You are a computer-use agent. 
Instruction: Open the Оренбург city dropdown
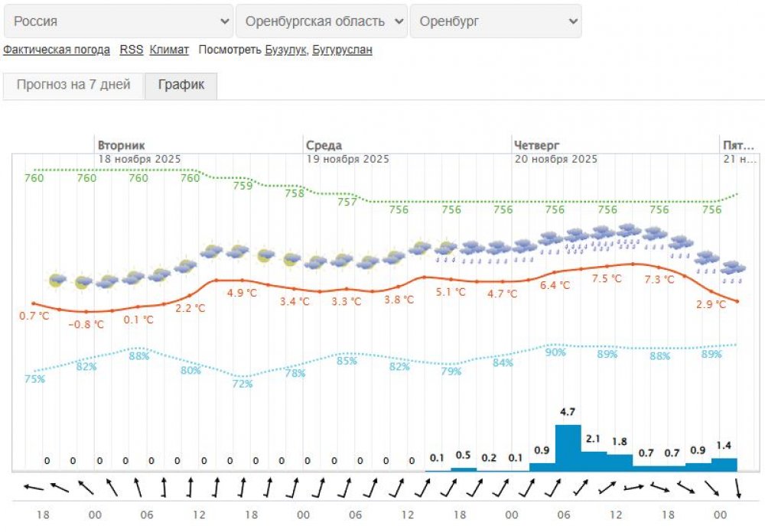495,21
